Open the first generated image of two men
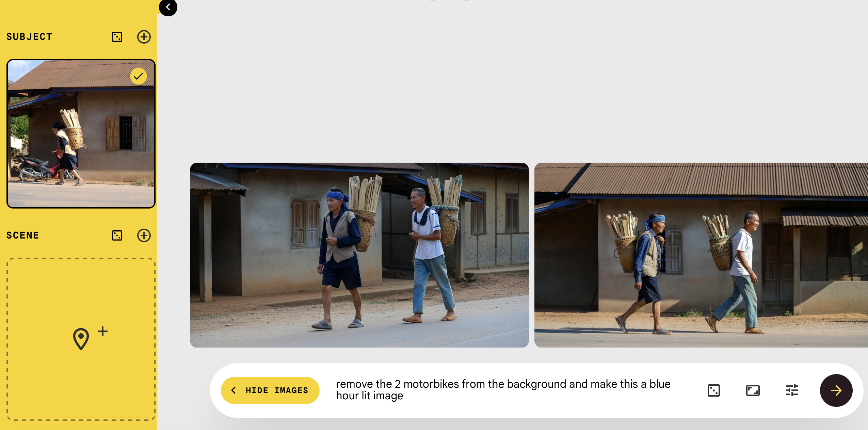868x430 pixels. click(x=359, y=255)
